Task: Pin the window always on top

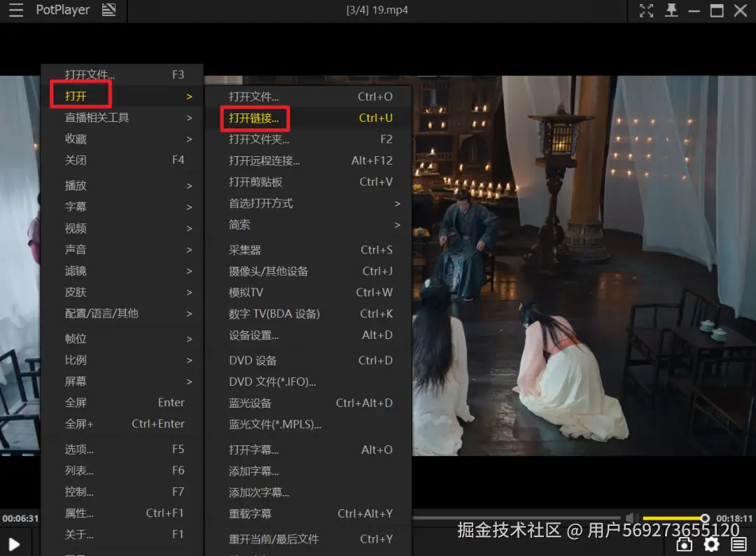Action: [671, 10]
